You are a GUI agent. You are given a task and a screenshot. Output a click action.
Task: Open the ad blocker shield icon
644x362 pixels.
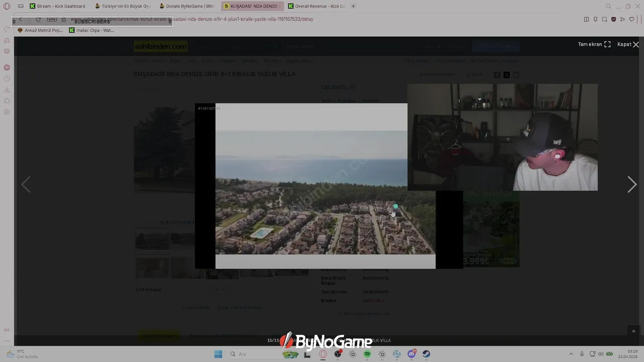613,19
